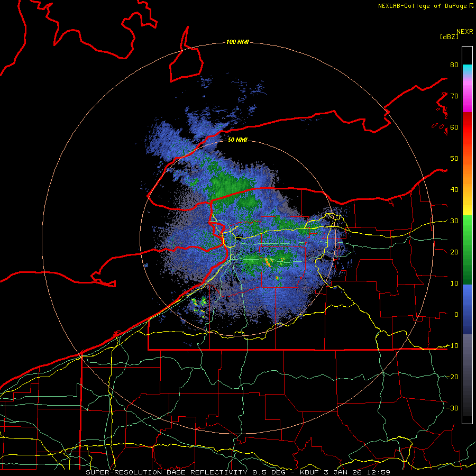Click the 20 dBZ scale value
Viewport: 476px width, 476px height.
click(454, 252)
